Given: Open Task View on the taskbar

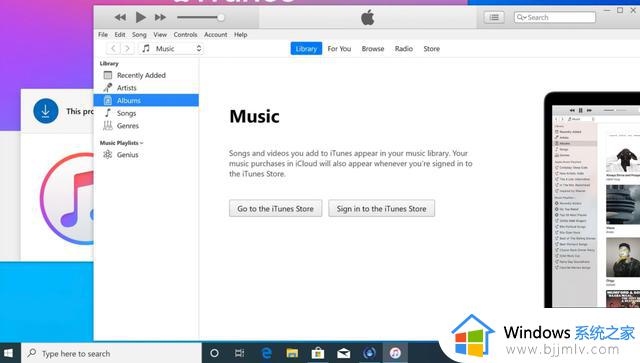Looking at the screenshot, I should click(x=240, y=353).
